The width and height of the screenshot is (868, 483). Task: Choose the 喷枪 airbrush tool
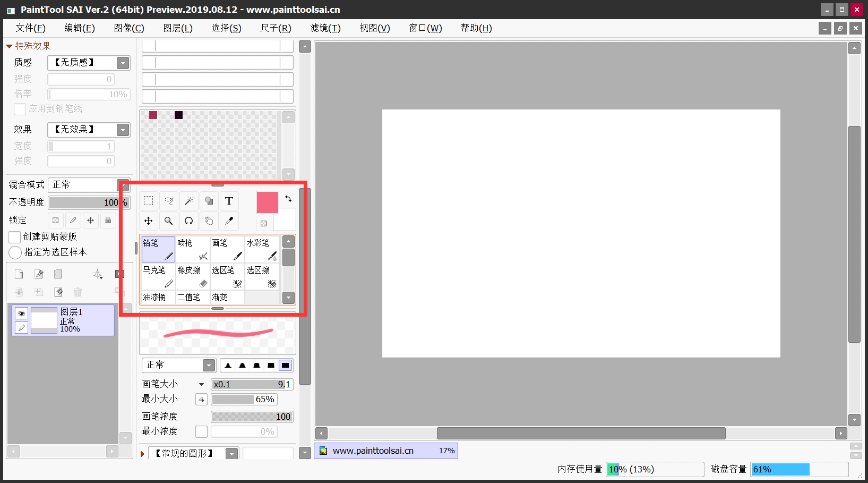coord(193,250)
